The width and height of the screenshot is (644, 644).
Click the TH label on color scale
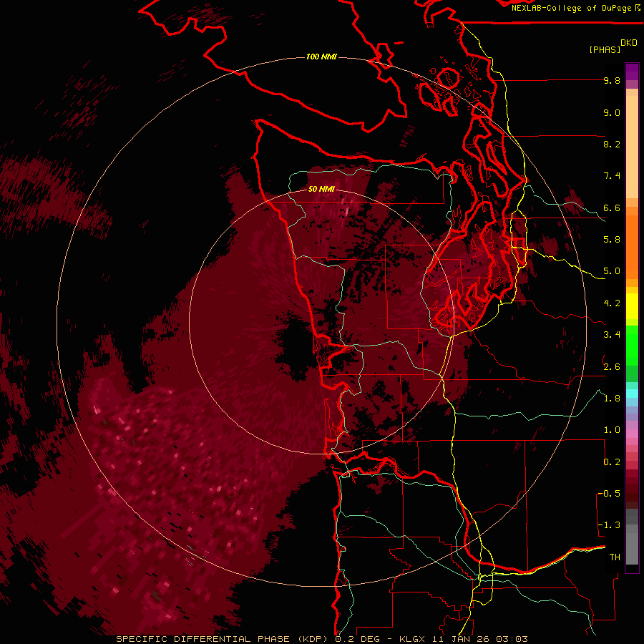coord(615,557)
